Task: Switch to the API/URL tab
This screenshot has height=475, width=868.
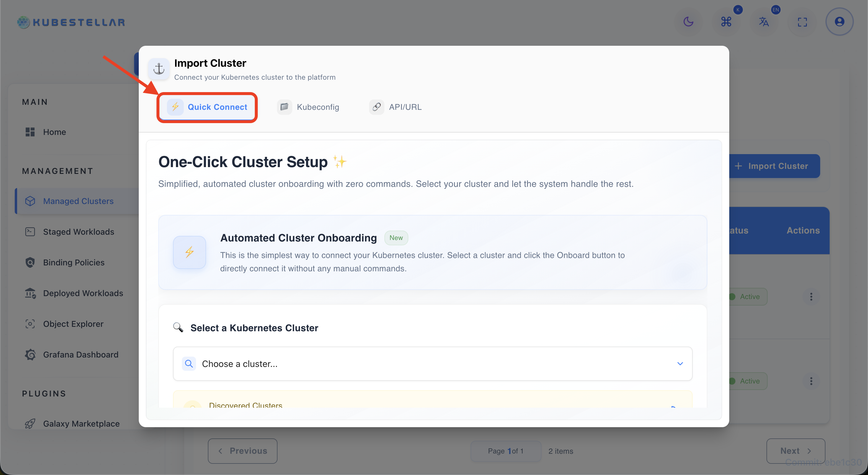Action: click(x=396, y=107)
